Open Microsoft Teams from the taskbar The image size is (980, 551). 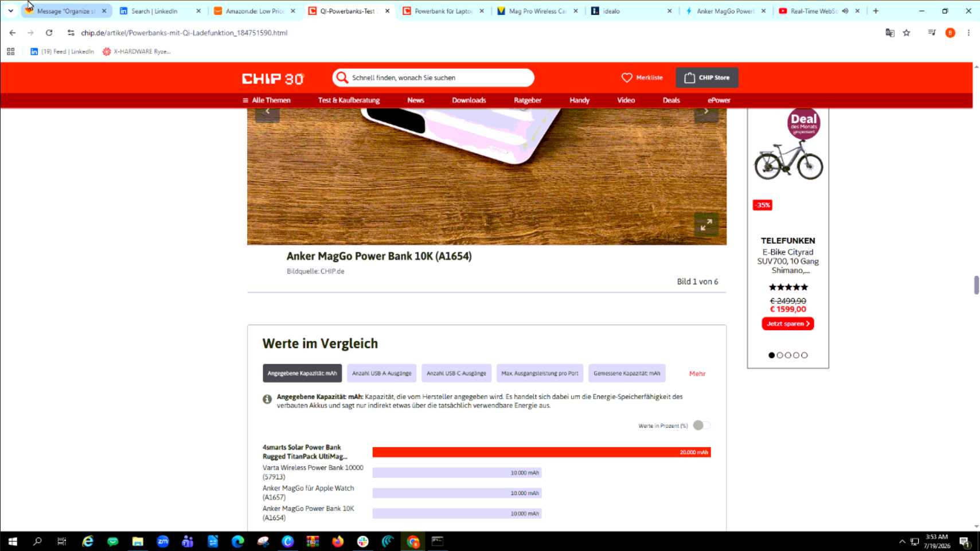(188, 541)
